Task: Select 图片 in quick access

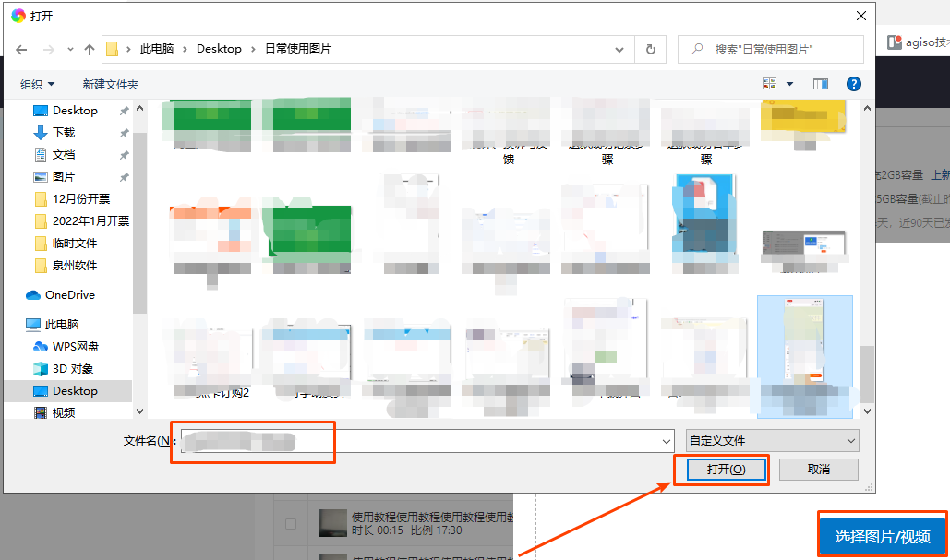Action: coord(64,177)
